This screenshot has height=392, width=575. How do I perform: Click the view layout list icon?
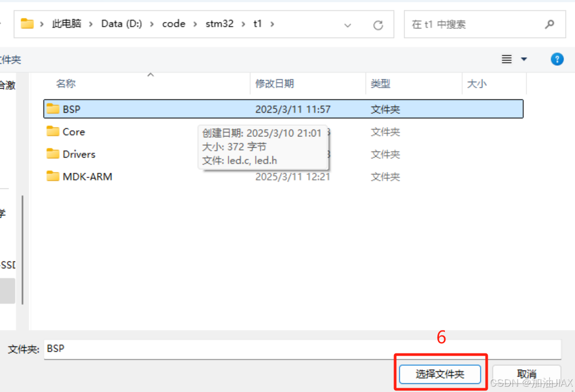pyautogui.click(x=506, y=59)
